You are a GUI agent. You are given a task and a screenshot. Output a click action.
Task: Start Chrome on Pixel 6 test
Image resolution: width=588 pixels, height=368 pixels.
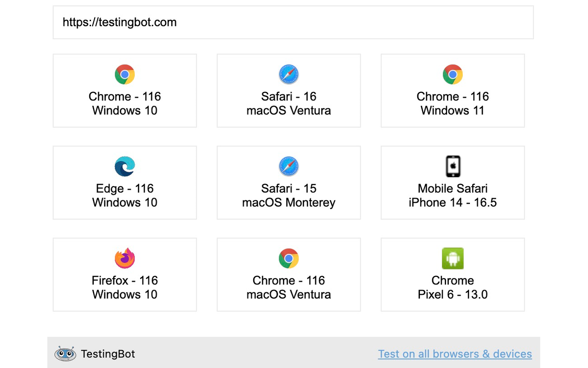point(452,275)
